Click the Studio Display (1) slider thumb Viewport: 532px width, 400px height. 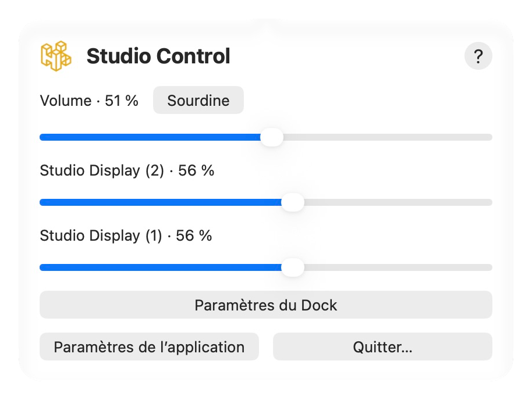point(293,267)
